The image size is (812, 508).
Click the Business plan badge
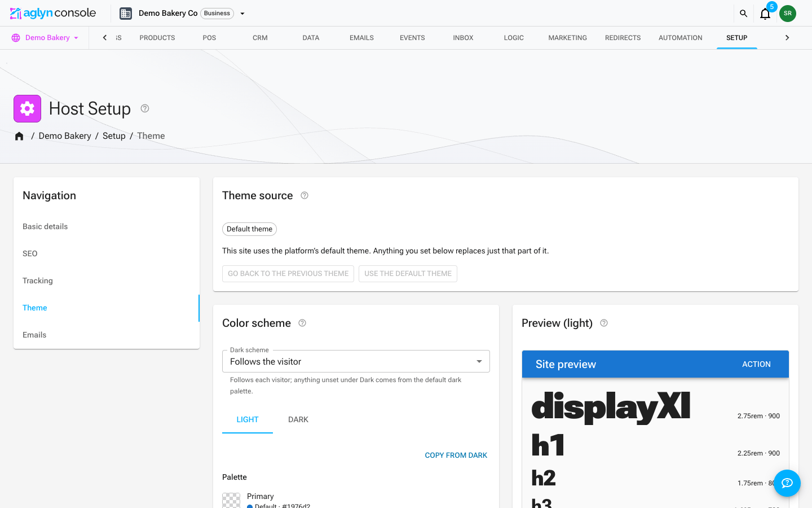[x=217, y=14]
